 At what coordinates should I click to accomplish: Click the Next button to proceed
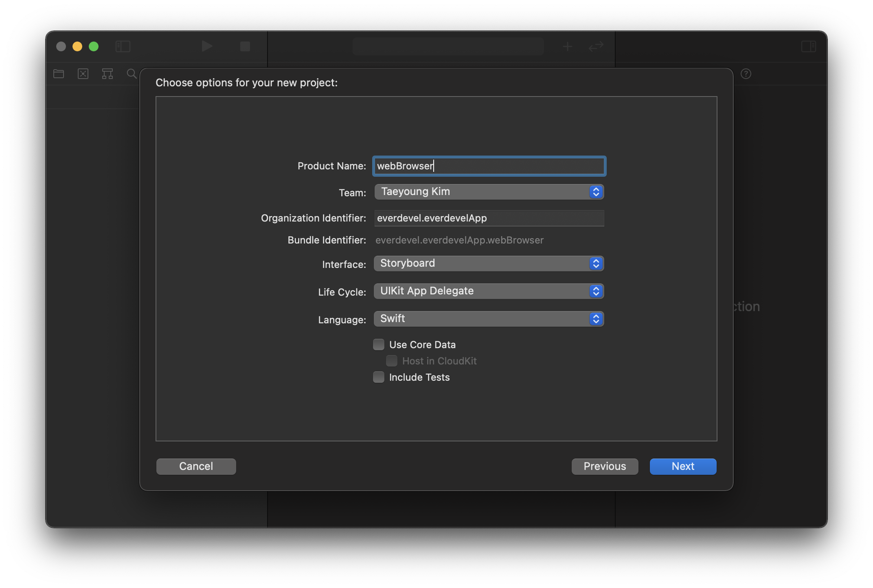(x=683, y=466)
